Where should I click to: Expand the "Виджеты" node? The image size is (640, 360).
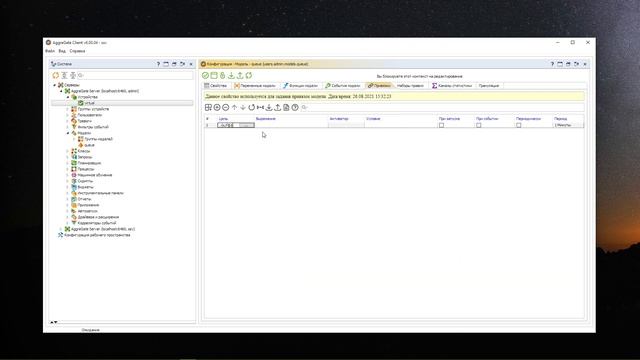pos(68,187)
